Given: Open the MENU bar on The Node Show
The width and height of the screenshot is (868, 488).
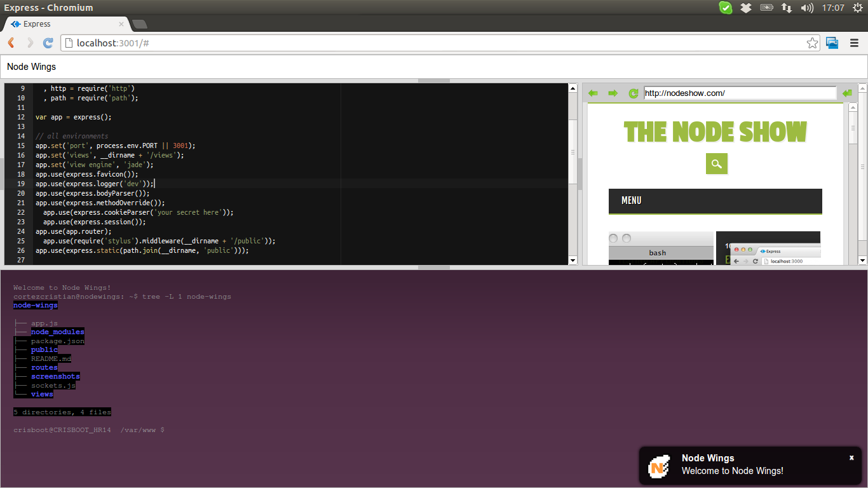Looking at the screenshot, I should point(715,201).
